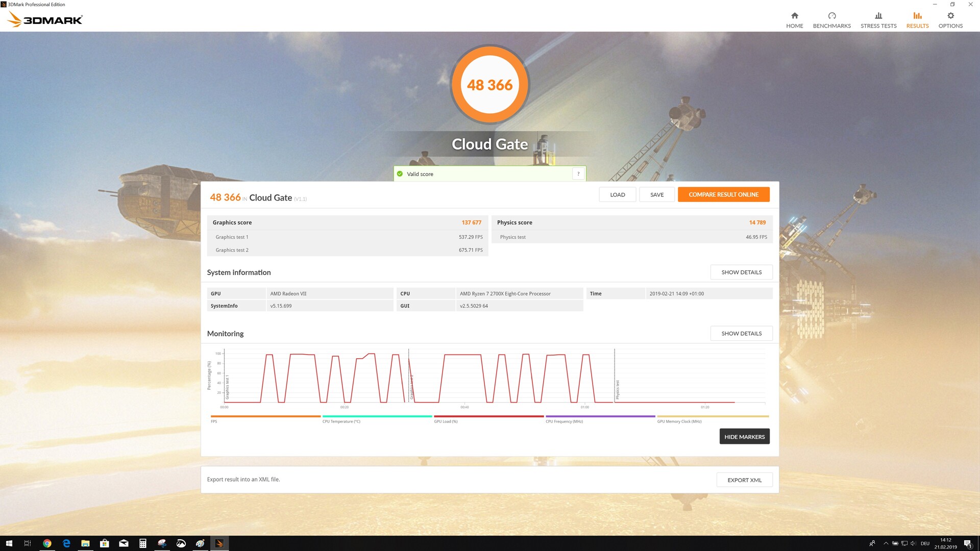
Task: Click the Physics test chart marker
Action: [617, 390]
